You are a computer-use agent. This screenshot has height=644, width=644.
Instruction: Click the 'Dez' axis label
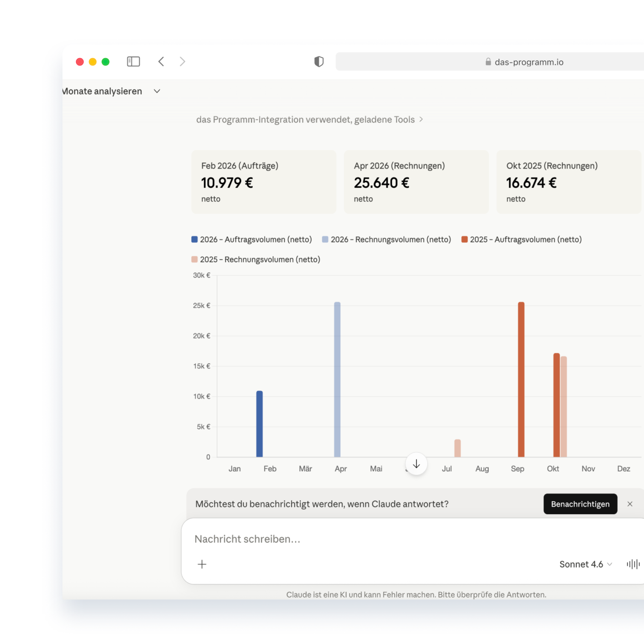[x=624, y=469]
